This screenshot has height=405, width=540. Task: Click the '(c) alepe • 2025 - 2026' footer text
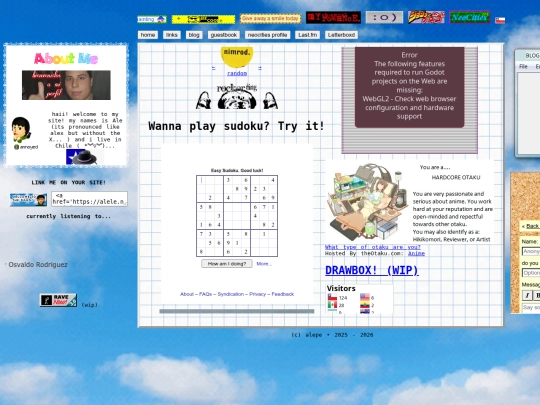pos(332,335)
